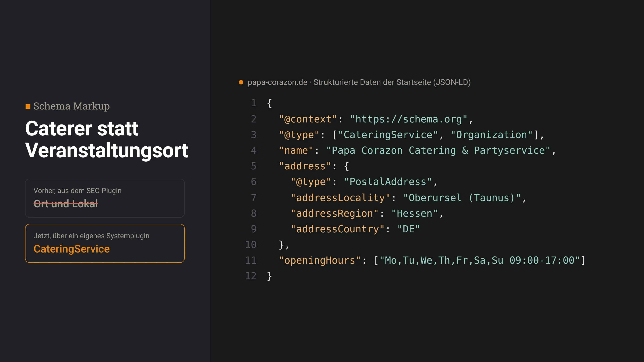Click the "Oberursel (Taunus)" value
The height and width of the screenshot is (362, 644).
tap(462, 198)
